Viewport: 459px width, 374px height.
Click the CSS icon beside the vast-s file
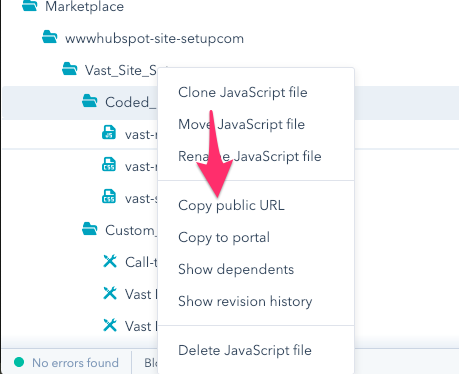(x=109, y=197)
